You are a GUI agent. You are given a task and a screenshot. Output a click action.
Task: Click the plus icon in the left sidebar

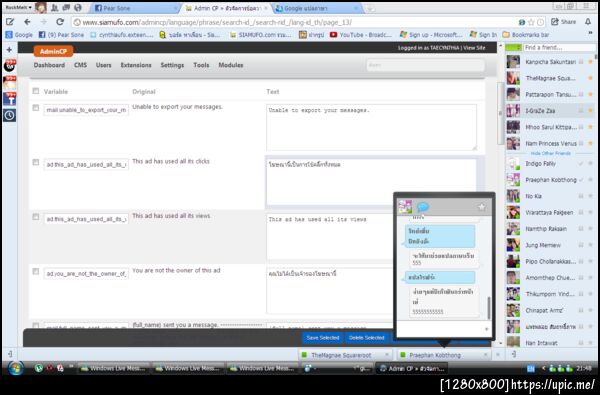point(9,49)
